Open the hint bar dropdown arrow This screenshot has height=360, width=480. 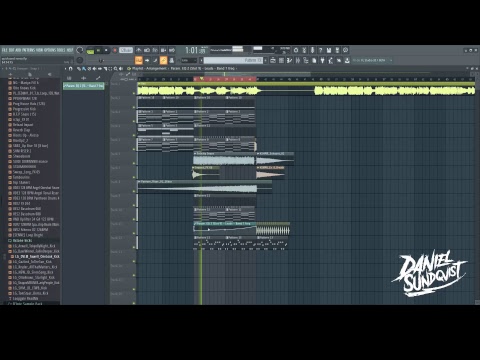(x=391, y=60)
